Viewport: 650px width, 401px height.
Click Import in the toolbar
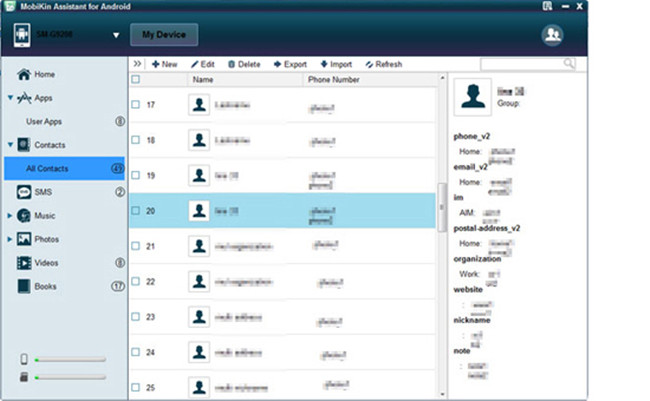[x=336, y=64]
